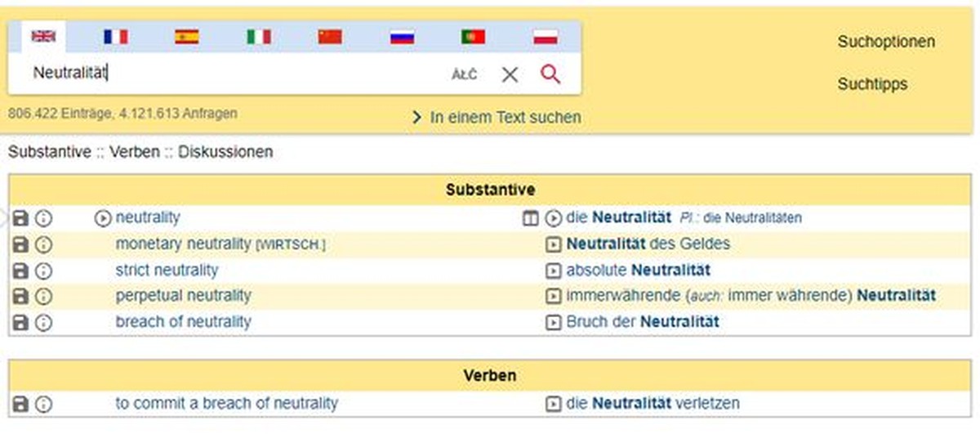Open the Suchtipps link
Screen dimensions: 980x443
(872, 84)
